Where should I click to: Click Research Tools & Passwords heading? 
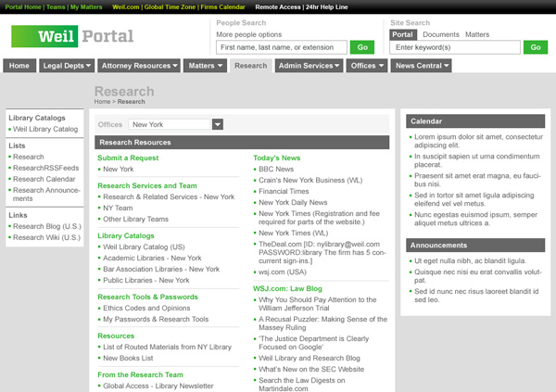click(x=148, y=297)
